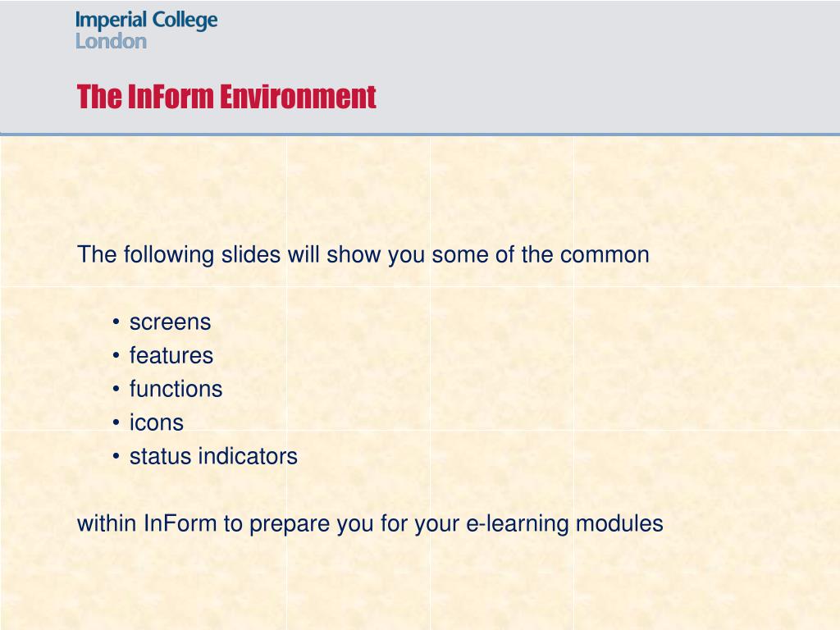This screenshot has width=840, height=630.
Task: Click the word modules ending the slide
Action: [619, 523]
